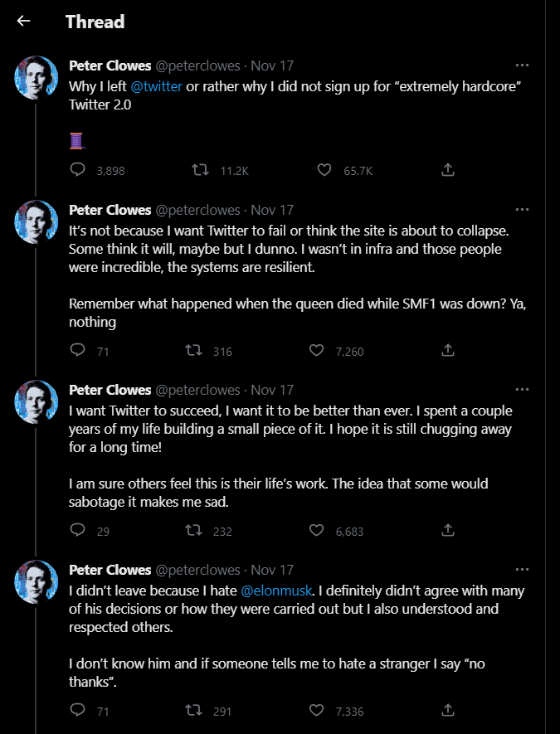This screenshot has width=560, height=734.
Task: Open Peter Clowes name on first tweet
Action: tap(110, 66)
